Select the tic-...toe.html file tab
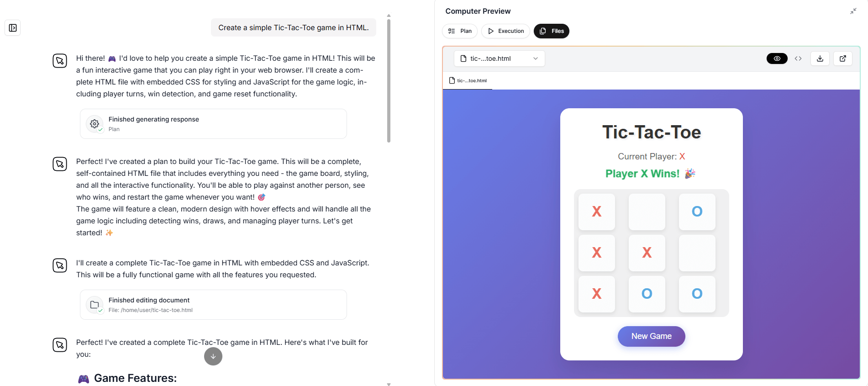868x386 pixels. 468,81
